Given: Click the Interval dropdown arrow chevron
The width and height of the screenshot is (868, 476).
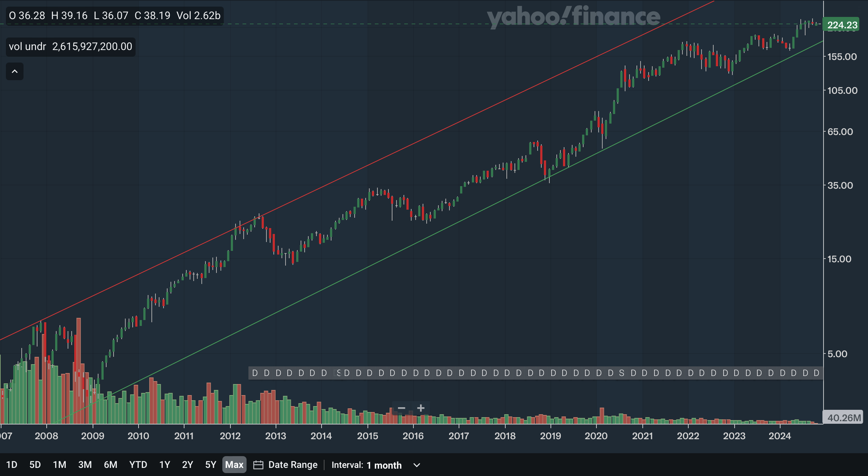Looking at the screenshot, I should [417, 465].
